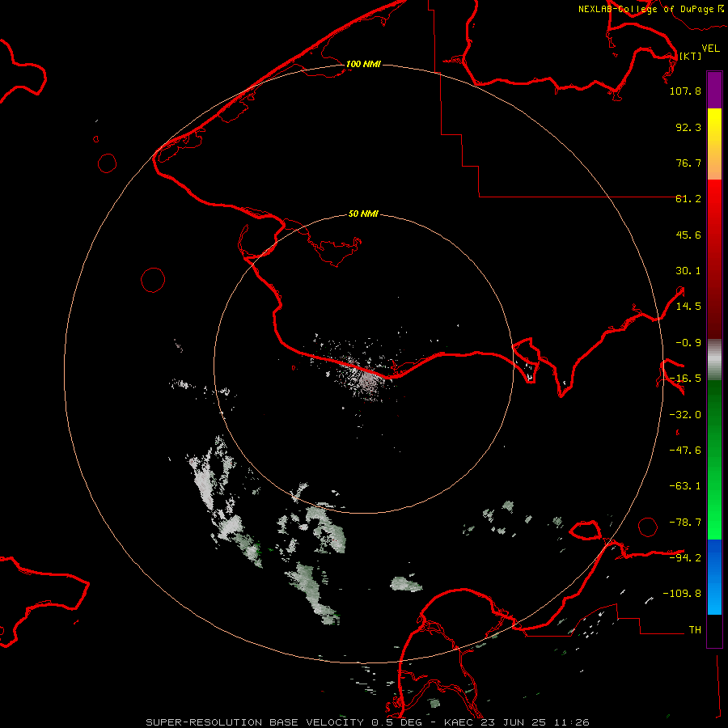Click the -16.5 value on the velocity scale

[685, 379]
